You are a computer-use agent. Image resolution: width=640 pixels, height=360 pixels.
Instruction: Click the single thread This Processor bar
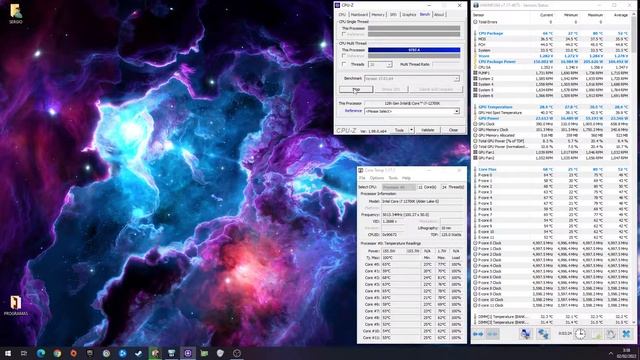point(414,29)
